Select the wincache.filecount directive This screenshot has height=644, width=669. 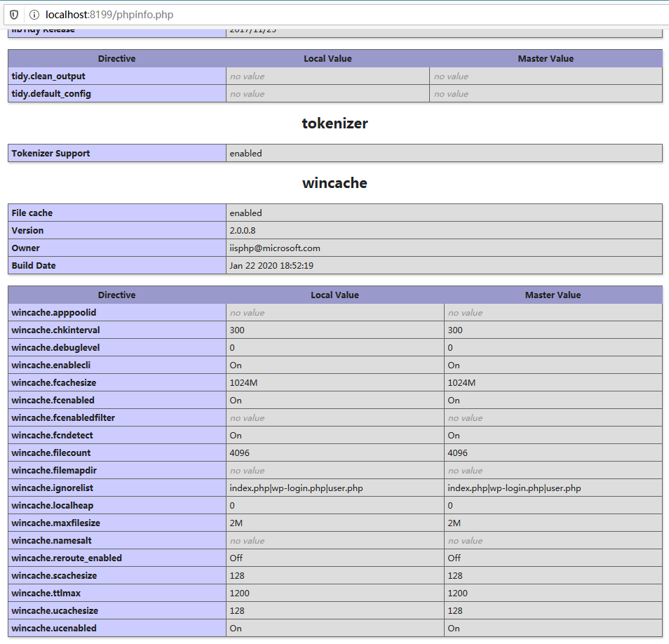(x=117, y=452)
